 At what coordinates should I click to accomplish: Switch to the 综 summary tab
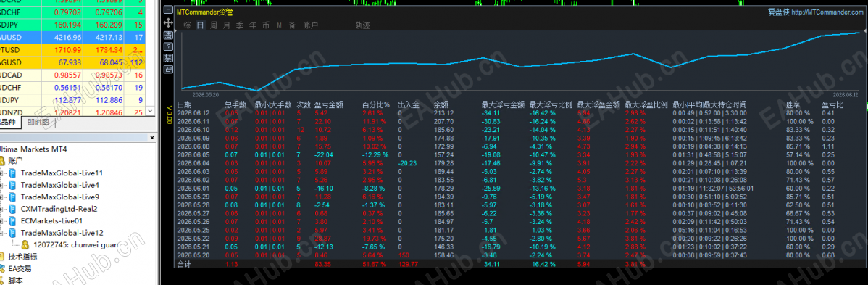pyautogui.click(x=187, y=25)
